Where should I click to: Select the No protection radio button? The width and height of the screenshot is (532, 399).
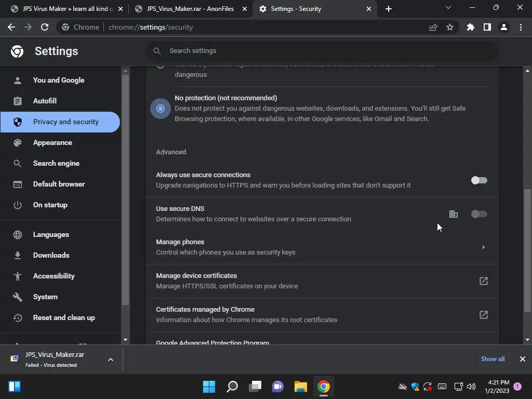click(161, 109)
